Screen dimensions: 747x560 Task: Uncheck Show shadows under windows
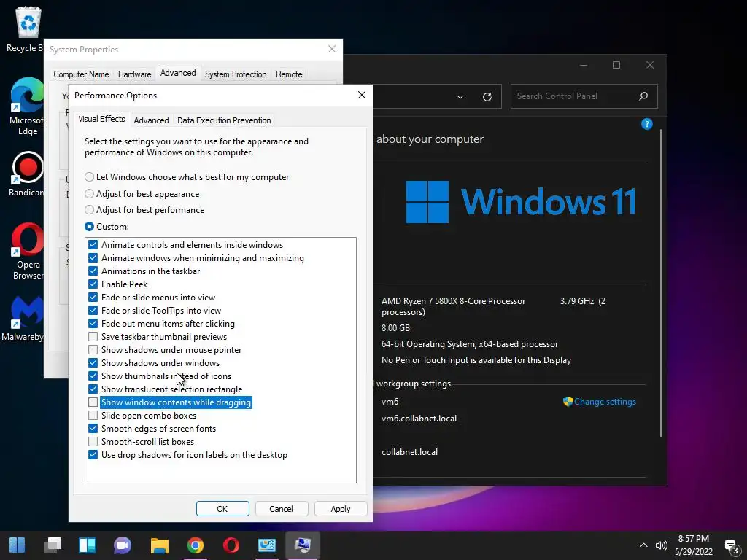pos(93,363)
